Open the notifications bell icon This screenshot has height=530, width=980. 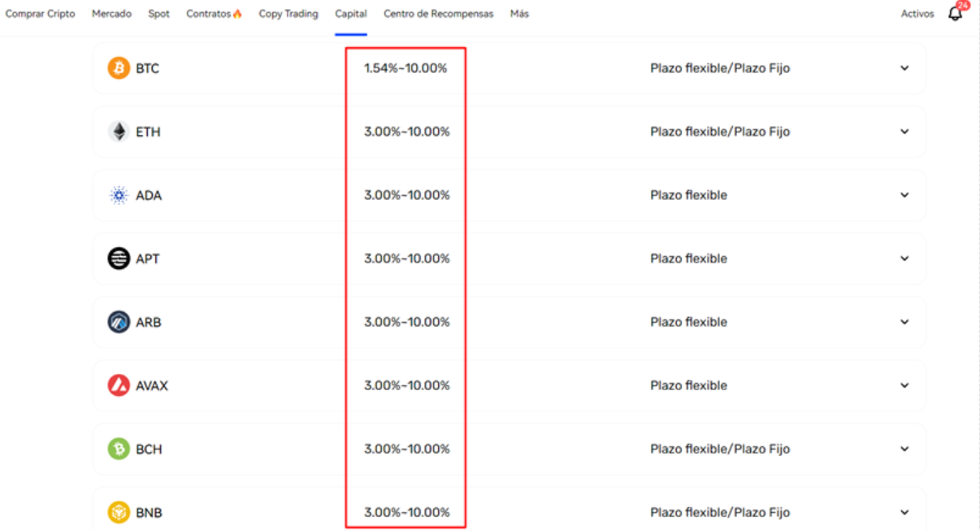click(956, 14)
